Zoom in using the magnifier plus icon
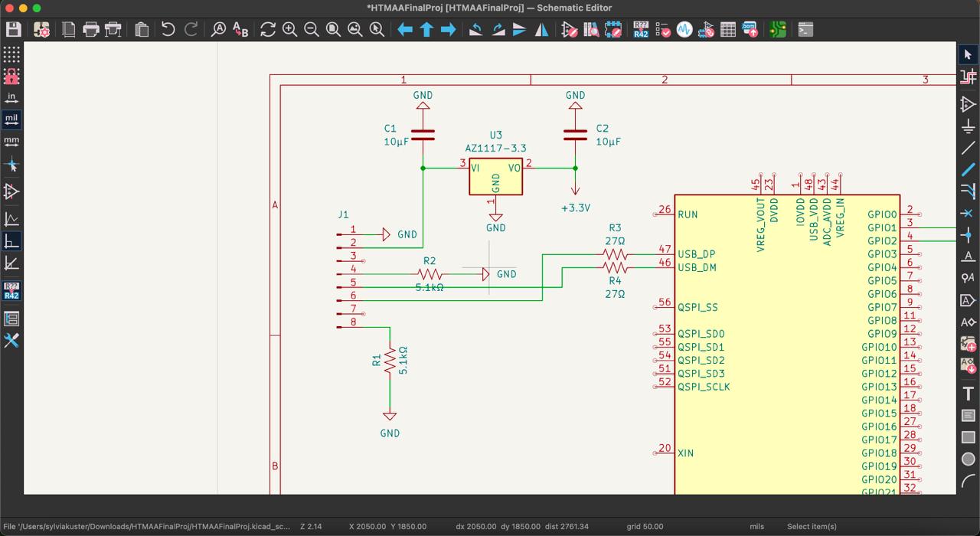 click(x=289, y=30)
